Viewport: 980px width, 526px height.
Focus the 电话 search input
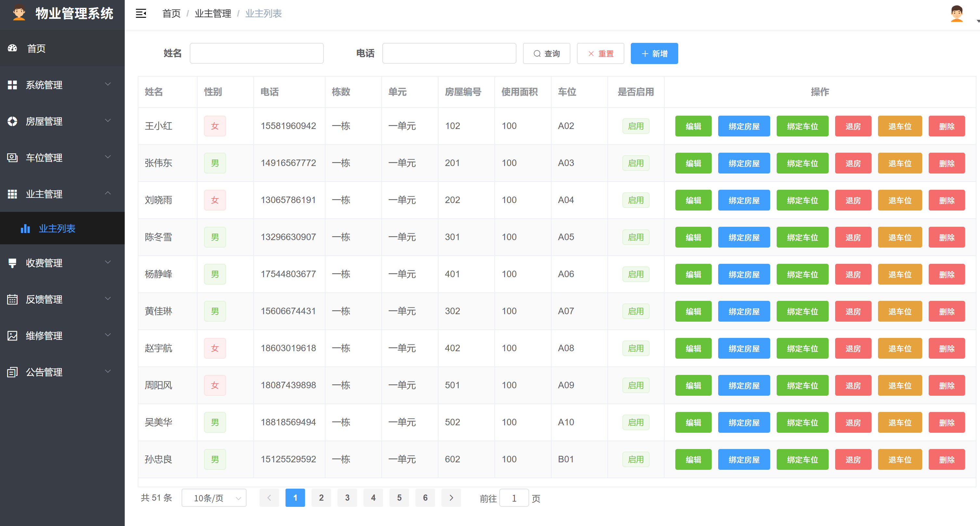click(x=449, y=53)
